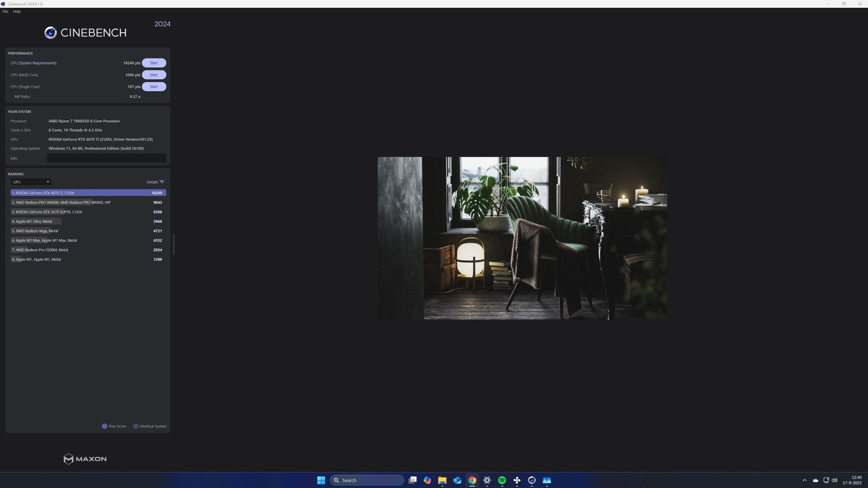Viewport: 868px width, 488px height.
Task: Click the 9.37 x MP Ratio value
Action: pos(135,97)
